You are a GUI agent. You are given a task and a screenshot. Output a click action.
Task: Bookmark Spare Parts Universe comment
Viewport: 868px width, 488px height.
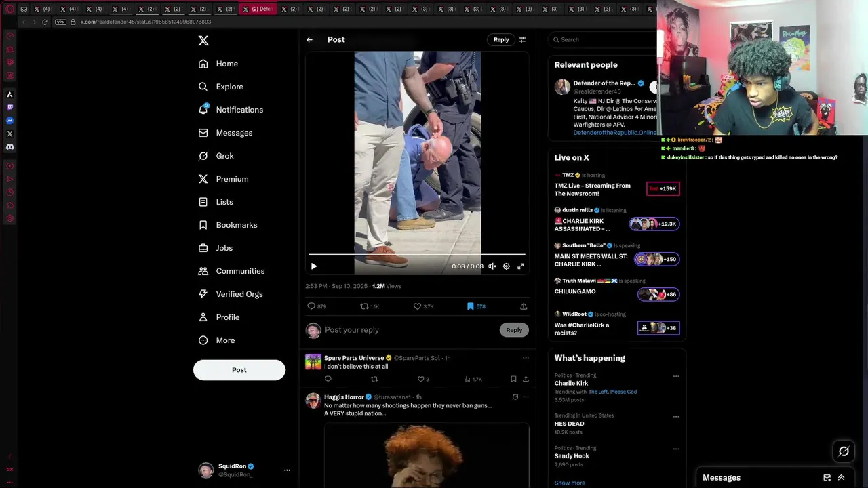click(x=513, y=379)
